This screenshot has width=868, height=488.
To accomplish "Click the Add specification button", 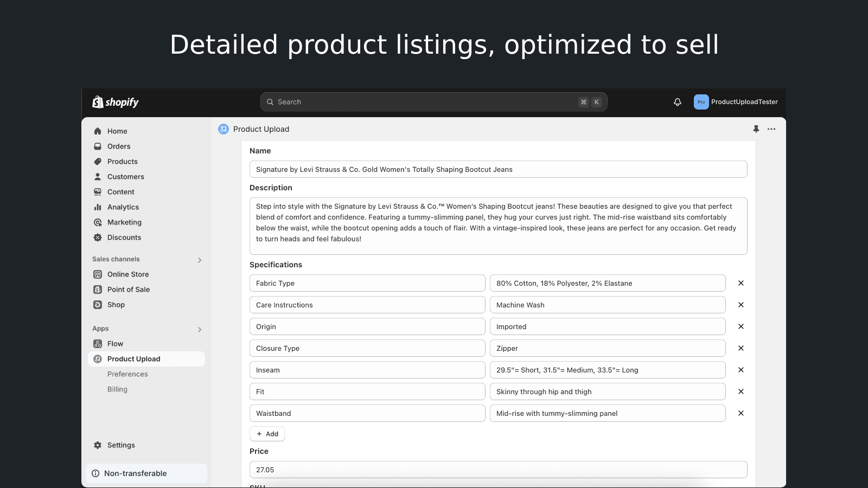I will coord(267,434).
